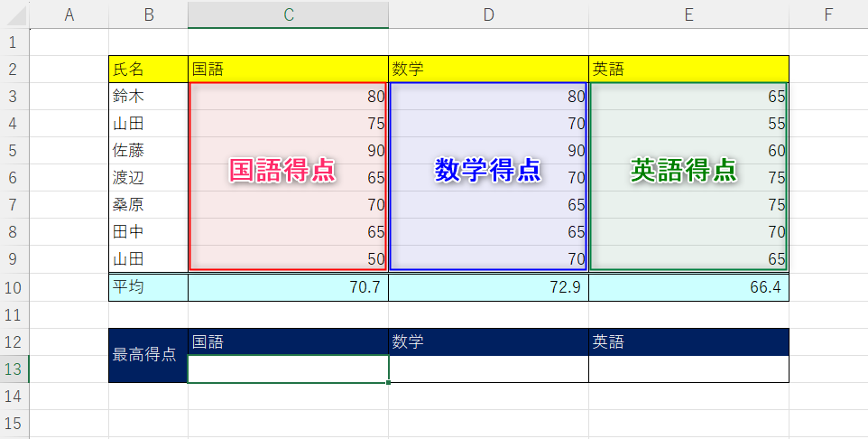Select the name cell 桑原
Image resolution: width=868 pixels, height=439 pixels.
click(x=148, y=205)
